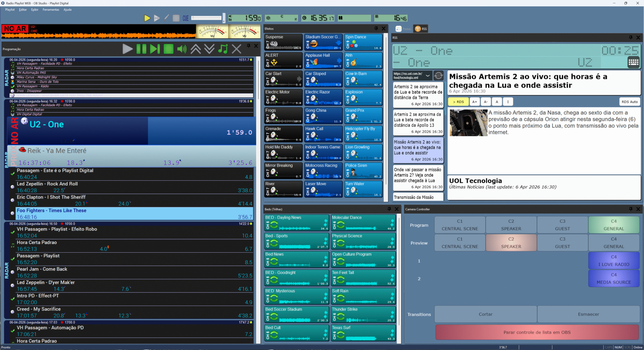
Task: Click the Cortar transition button
Action: (x=486, y=314)
